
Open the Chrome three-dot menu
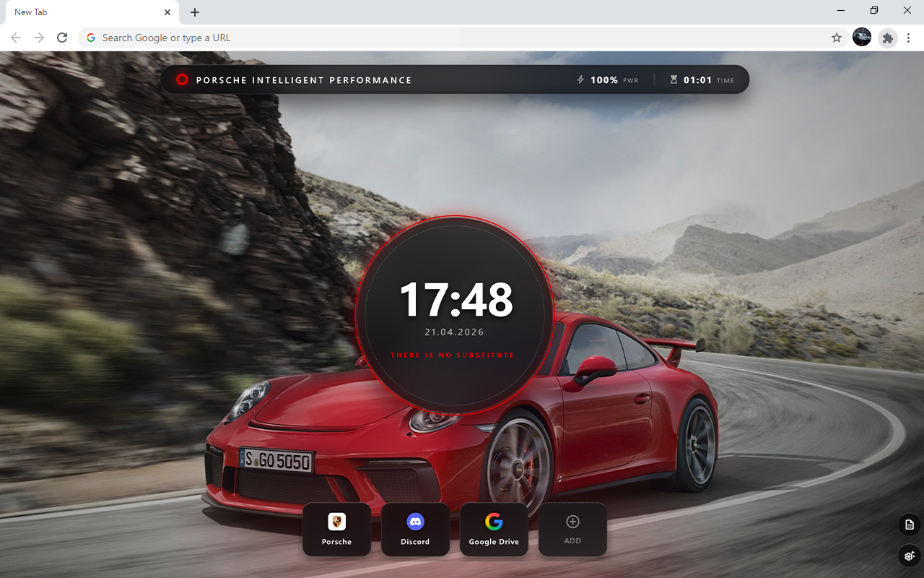910,38
